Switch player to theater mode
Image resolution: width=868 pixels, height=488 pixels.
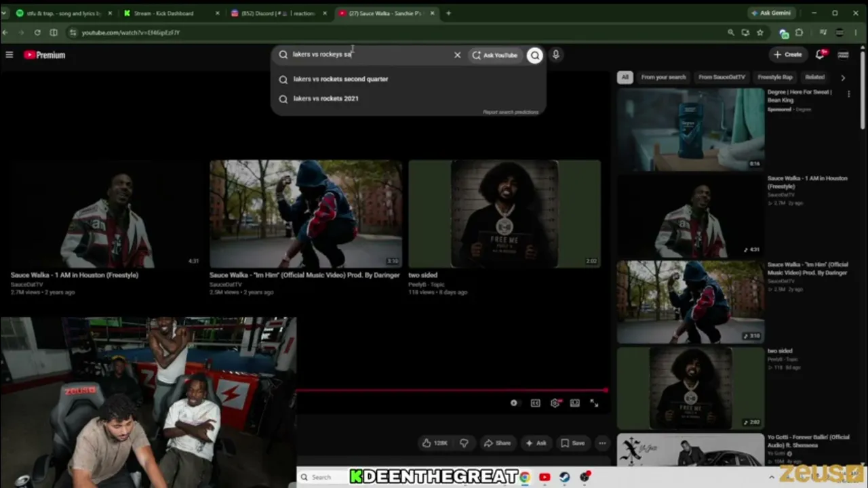[575, 403]
